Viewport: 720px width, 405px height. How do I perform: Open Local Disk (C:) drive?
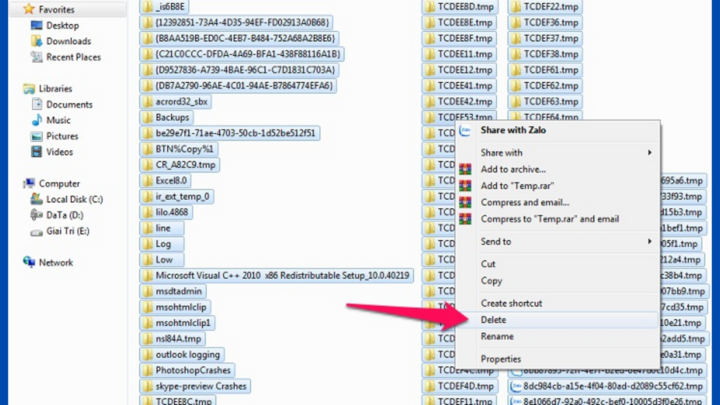coord(74,199)
